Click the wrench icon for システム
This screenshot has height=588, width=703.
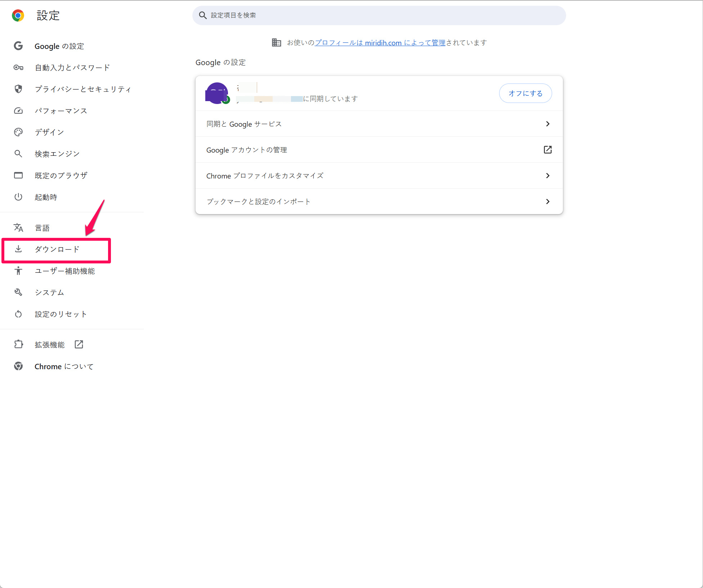pos(18,292)
